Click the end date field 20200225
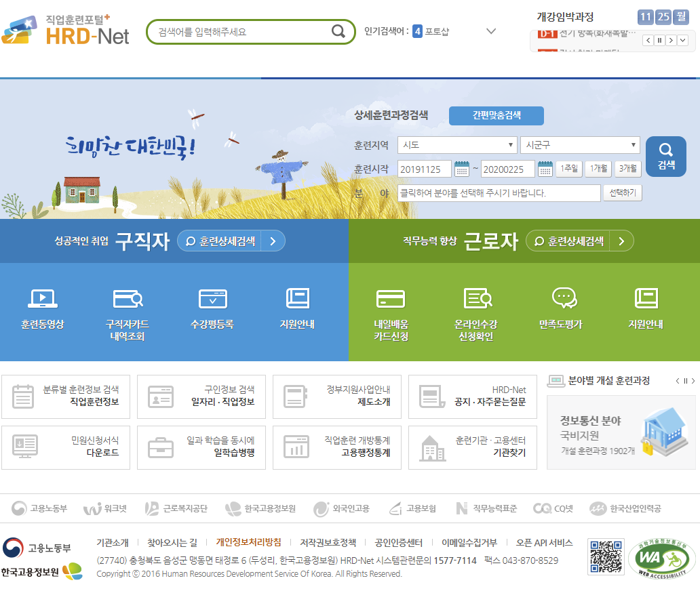The image size is (700, 591). 507,169
